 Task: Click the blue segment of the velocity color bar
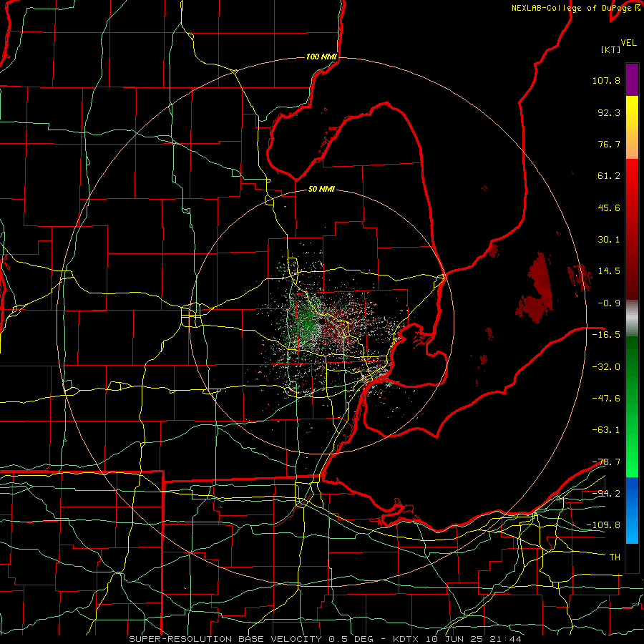(632, 510)
